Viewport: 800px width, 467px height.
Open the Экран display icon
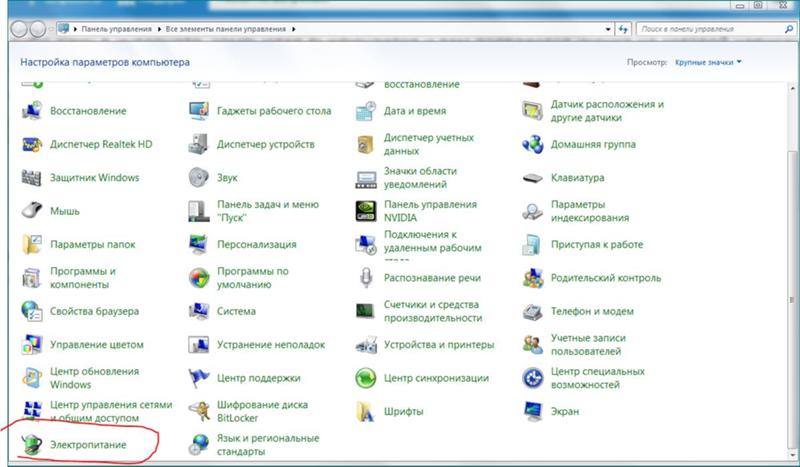(533, 411)
